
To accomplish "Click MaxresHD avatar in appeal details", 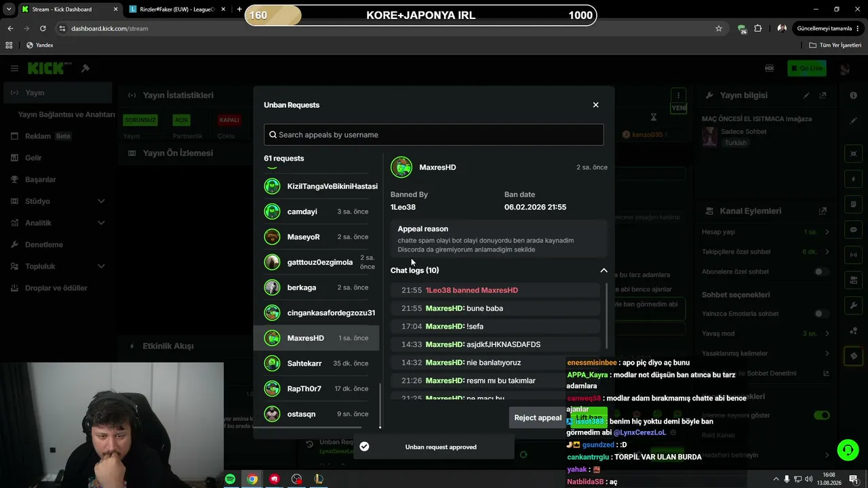I will [401, 167].
